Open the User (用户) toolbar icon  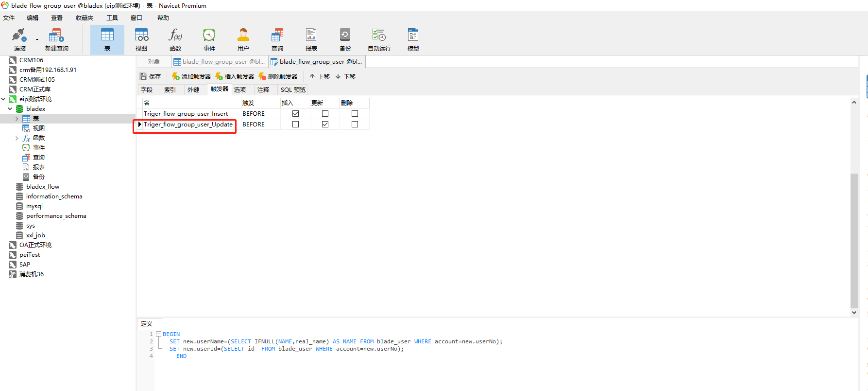243,39
